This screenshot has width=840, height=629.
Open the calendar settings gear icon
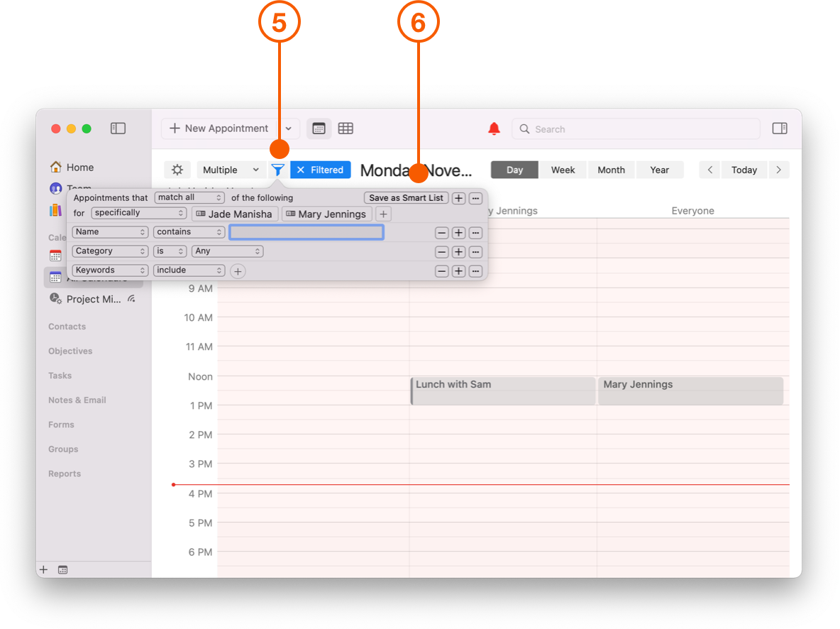tap(177, 170)
